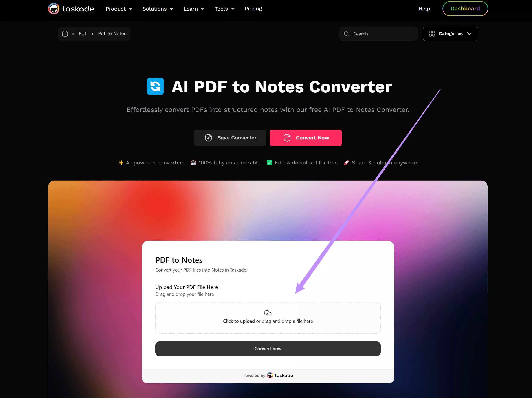Open the Tools dropdown menu
532x398 pixels.
tap(224, 8)
